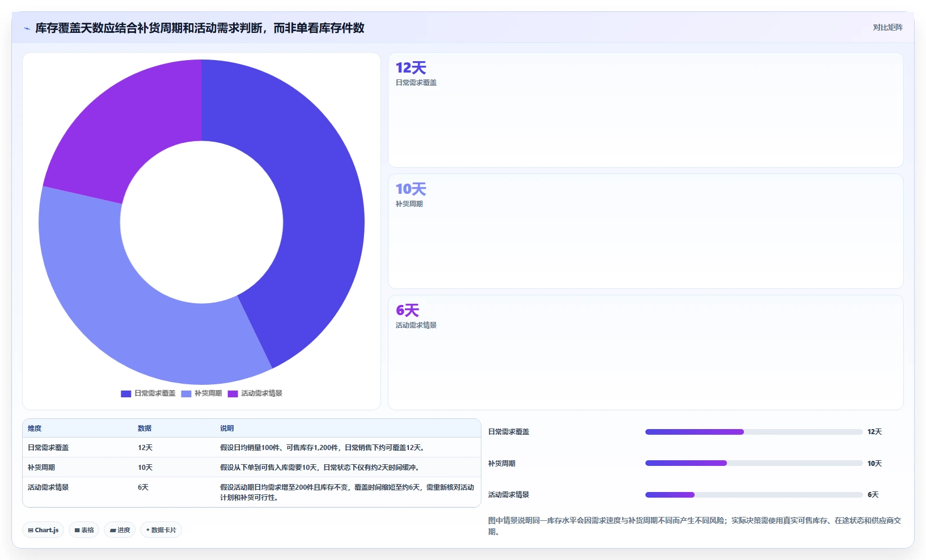Click the 10天 value in the middle data card
The width and height of the screenshot is (926, 560).
[411, 189]
